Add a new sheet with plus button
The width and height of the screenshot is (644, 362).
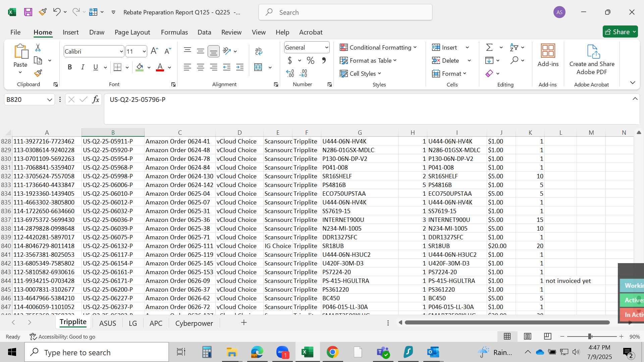(x=244, y=322)
